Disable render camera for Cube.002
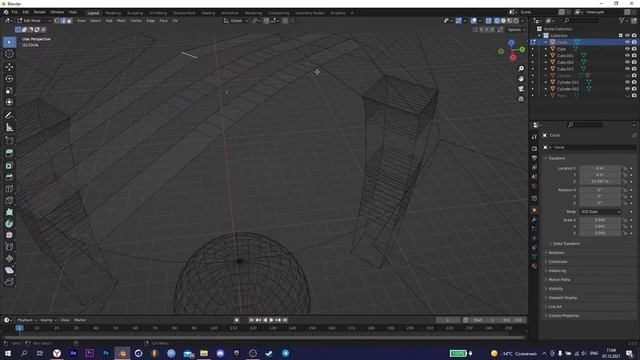Viewport: 640px width, 360px height. [634, 62]
